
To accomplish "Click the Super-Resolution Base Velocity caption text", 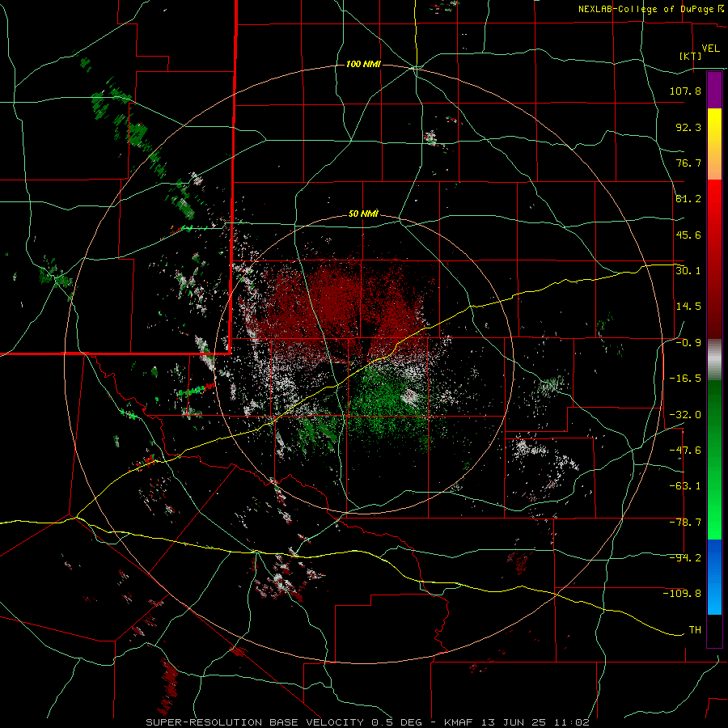I will pyautogui.click(x=368, y=722).
